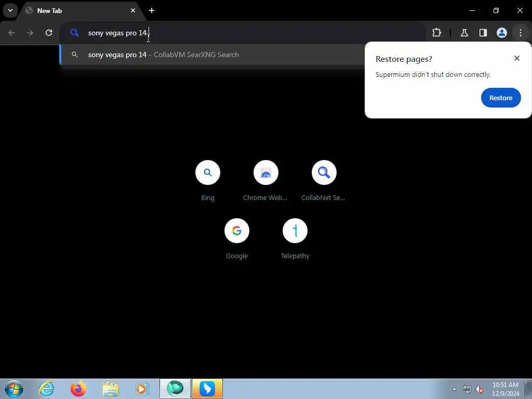532x399 pixels.
Task: Open the network tray icon
Action: [x=467, y=390]
